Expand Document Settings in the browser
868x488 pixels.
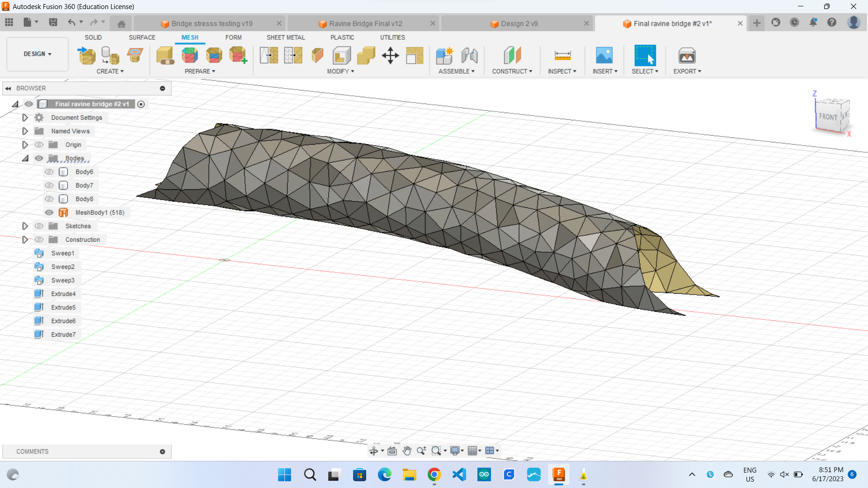[25, 117]
